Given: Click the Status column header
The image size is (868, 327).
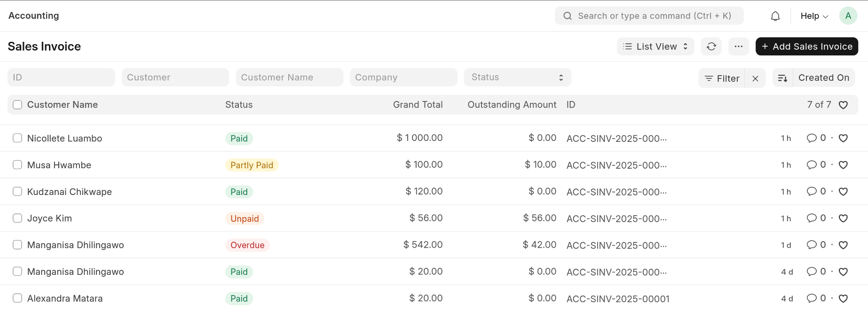Looking at the screenshot, I should tap(239, 105).
